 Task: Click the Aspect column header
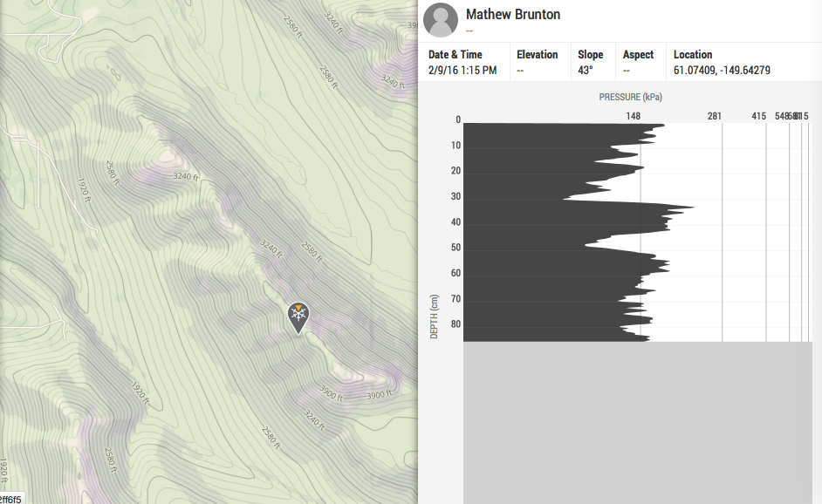click(638, 54)
